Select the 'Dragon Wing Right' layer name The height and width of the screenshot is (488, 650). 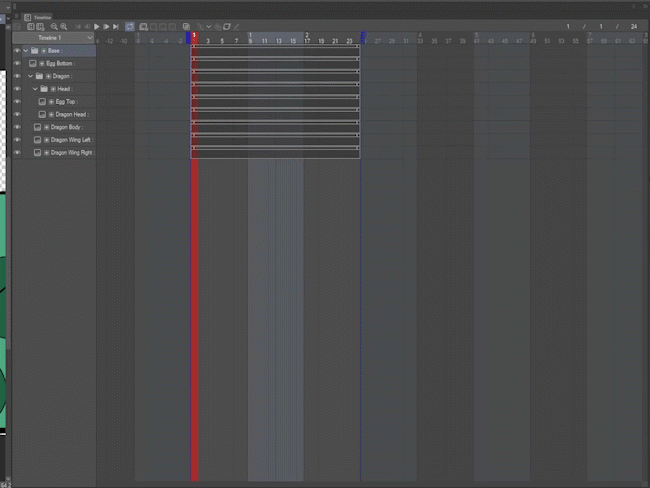72,153
